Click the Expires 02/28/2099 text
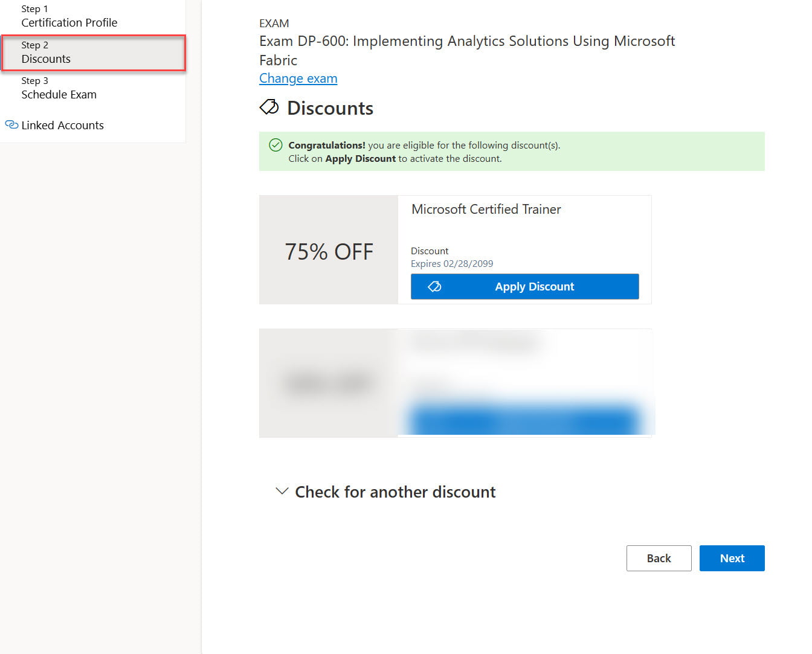This screenshot has height=654, width=812. click(x=452, y=263)
